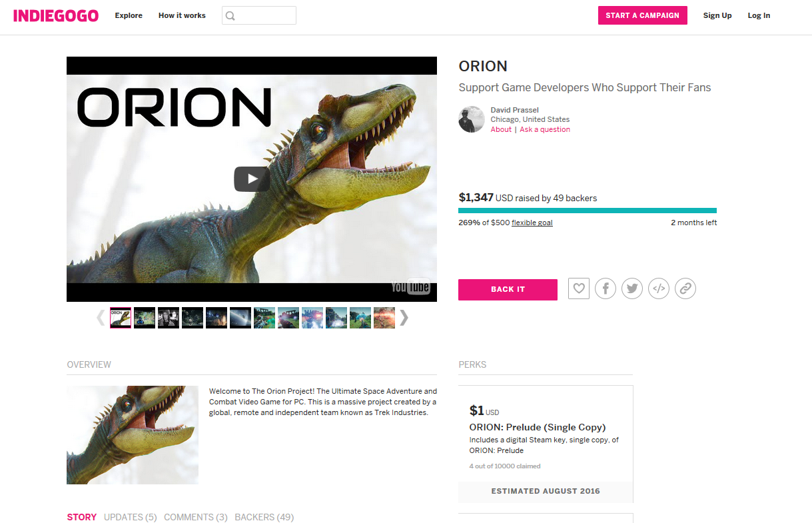Share campaign on Twitter

632,288
